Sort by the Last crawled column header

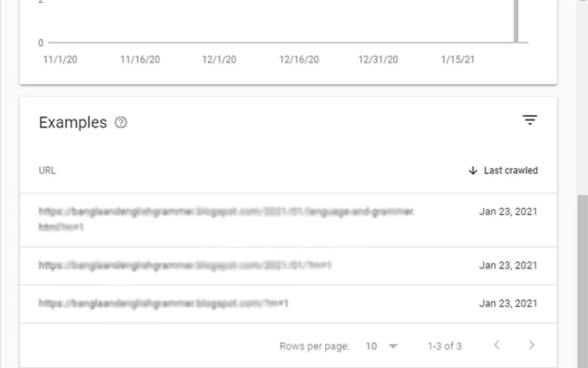(511, 171)
